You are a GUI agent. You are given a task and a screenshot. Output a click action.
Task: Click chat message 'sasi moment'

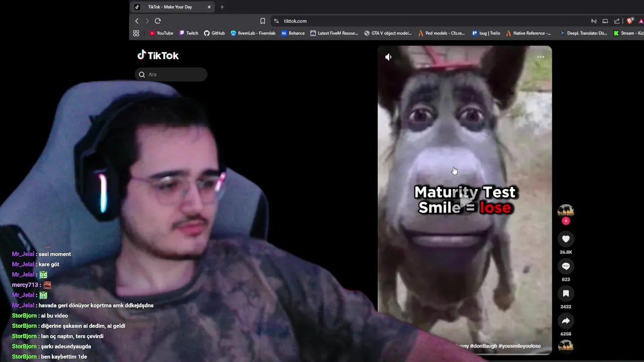point(55,254)
